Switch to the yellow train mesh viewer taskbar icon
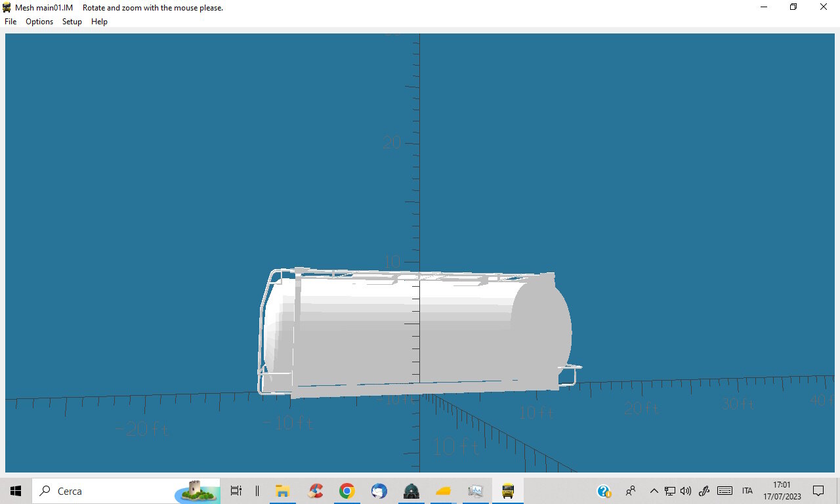The image size is (840, 504). 508,491
